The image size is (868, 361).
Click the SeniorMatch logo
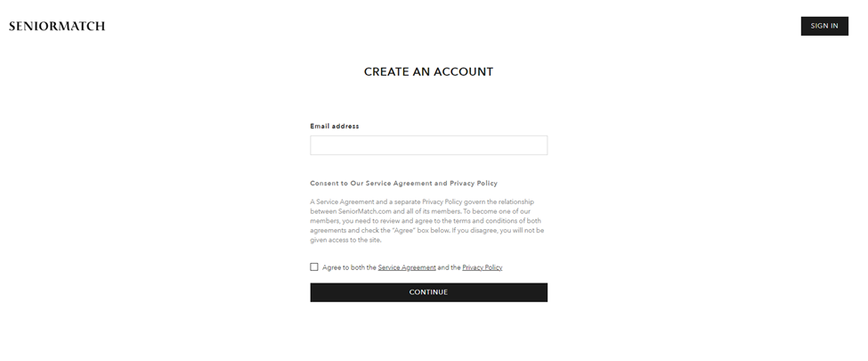[57, 26]
